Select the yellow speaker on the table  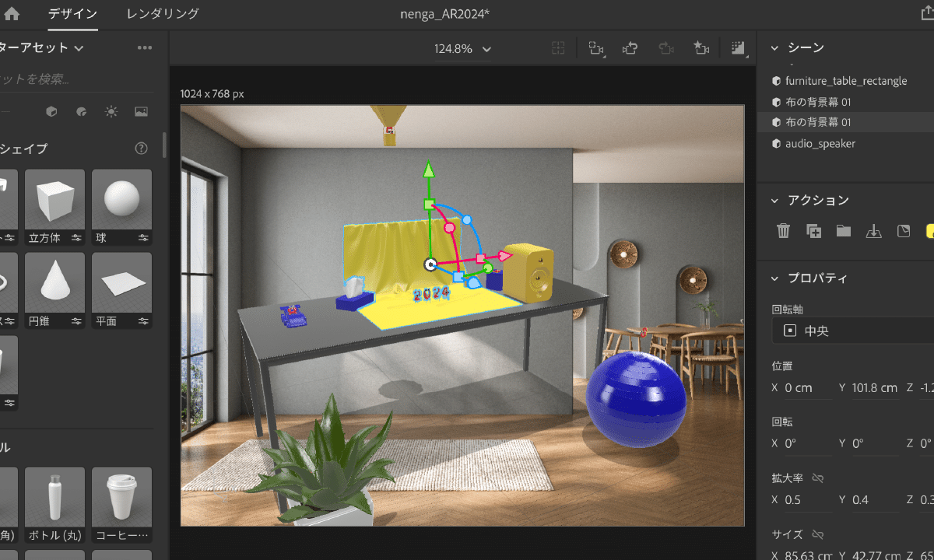click(527, 273)
